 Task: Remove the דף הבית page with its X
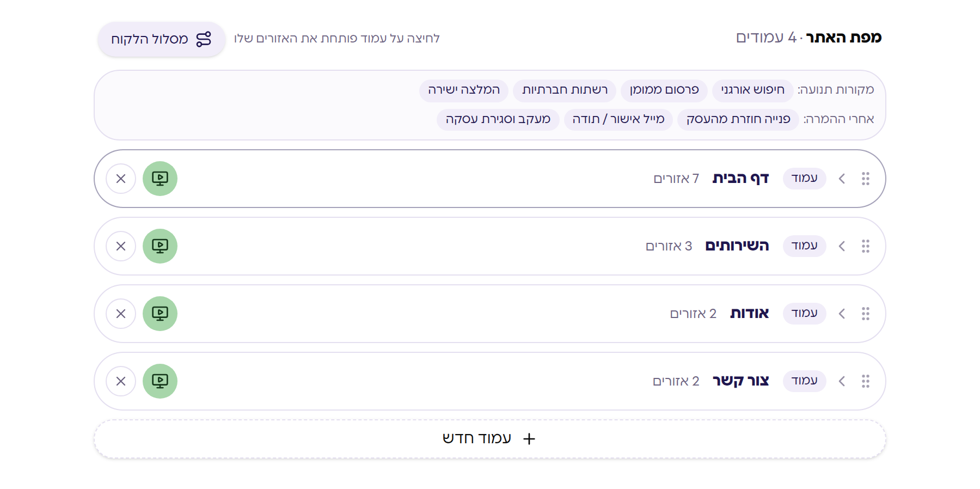121,179
